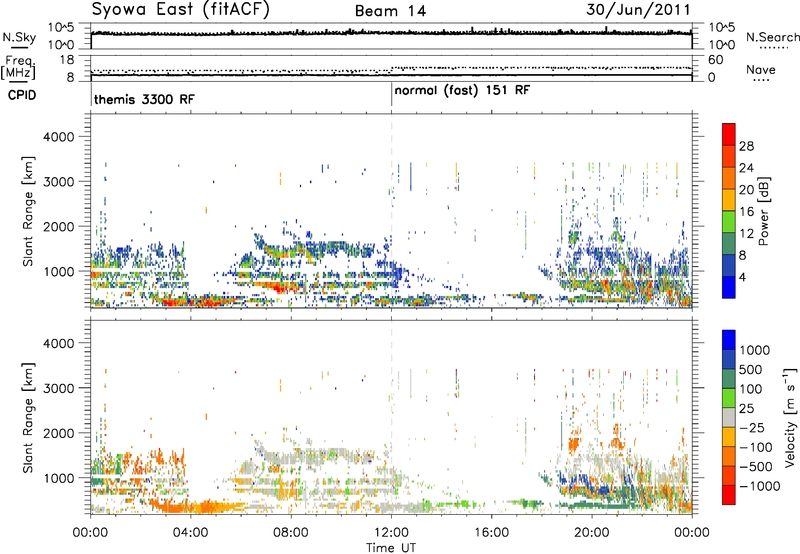This screenshot has height=554, width=800.
Task: Click the N.Sky noise trace panel
Action: [x=391, y=36]
